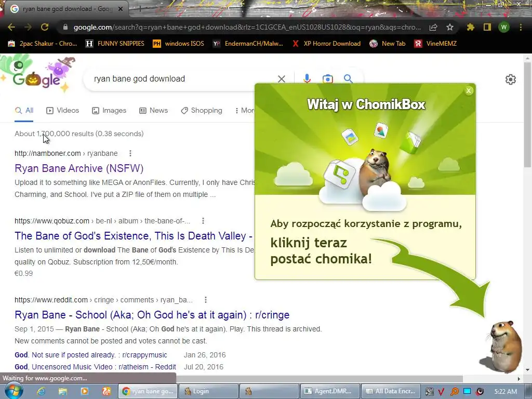The height and width of the screenshot is (399, 532).
Task: Switch to the Login taskbar window
Action: pos(208,391)
